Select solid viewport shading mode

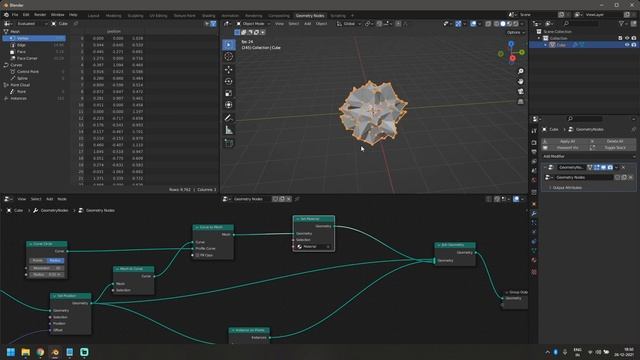tap(503, 24)
